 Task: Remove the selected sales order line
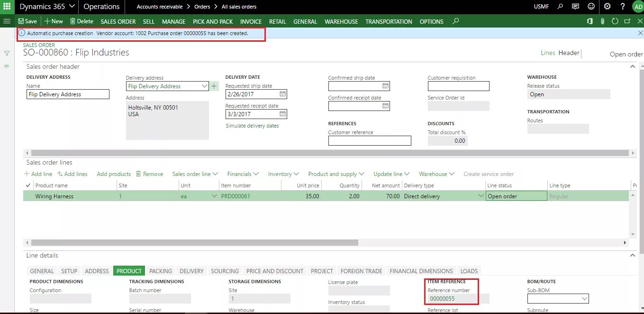tap(149, 174)
